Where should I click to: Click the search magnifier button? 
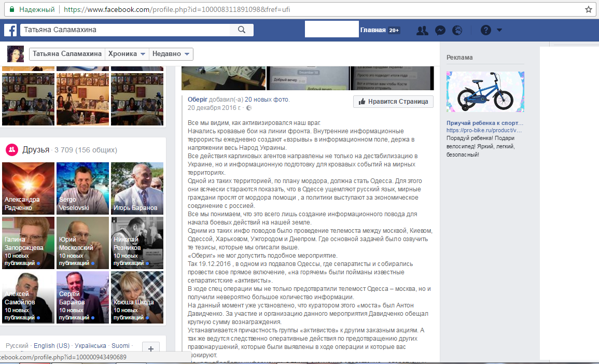[241, 30]
